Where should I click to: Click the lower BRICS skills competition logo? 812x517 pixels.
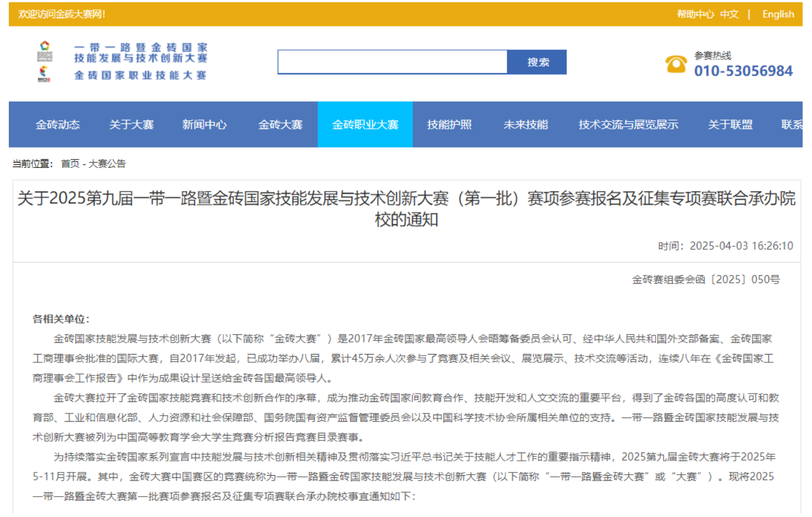pos(44,74)
